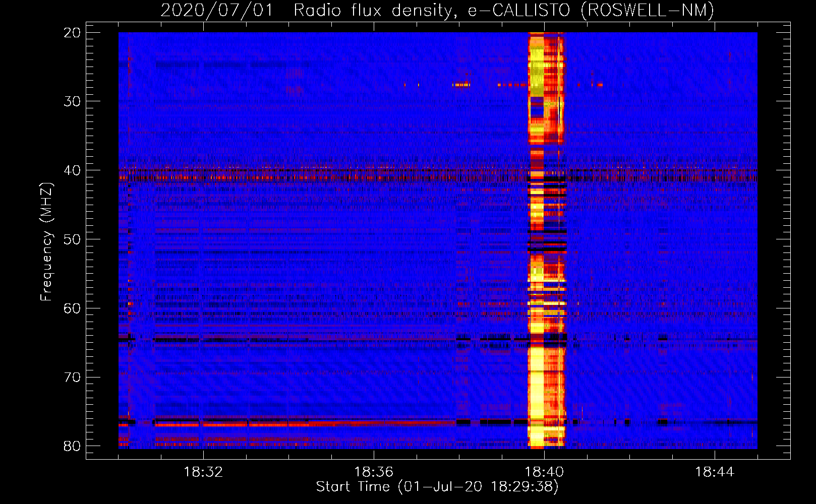Click the "Start Time (01-Jul-20 18:29:38)" label
This screenshot has height=504, width=816.
pos(437,487)
